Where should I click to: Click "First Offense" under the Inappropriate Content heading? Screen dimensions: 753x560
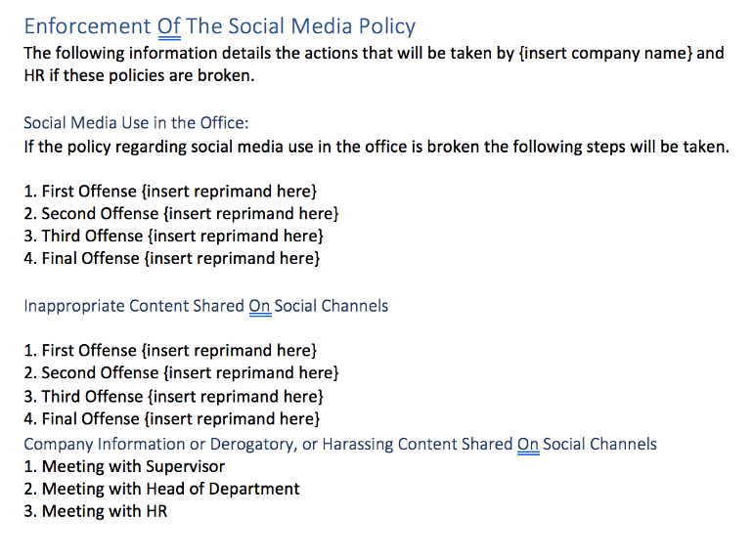tap(89, 350)
